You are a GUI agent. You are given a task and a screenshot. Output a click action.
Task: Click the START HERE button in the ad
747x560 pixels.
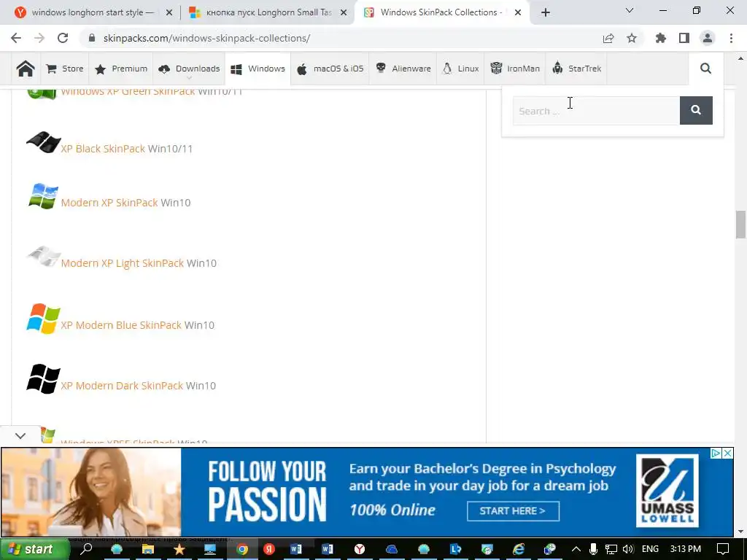tap(513, 511)
